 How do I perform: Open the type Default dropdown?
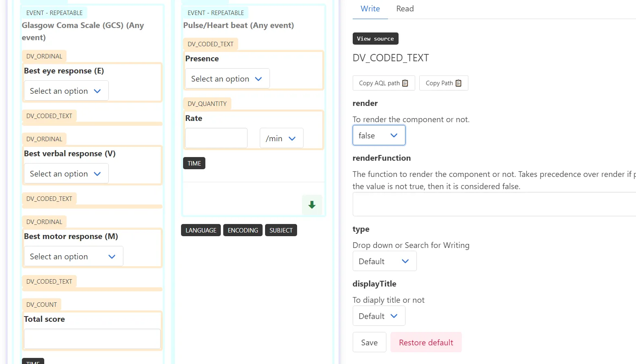click(x=384, y=261)
